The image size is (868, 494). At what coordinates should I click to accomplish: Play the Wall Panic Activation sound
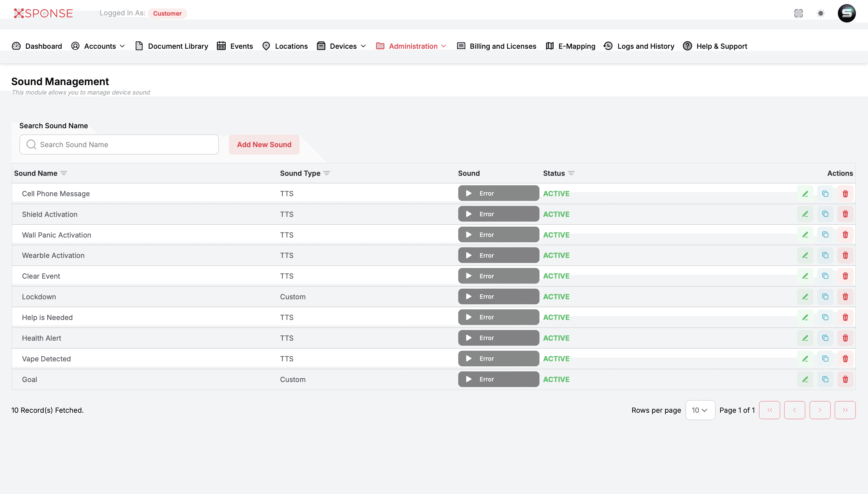coord(469,235)
